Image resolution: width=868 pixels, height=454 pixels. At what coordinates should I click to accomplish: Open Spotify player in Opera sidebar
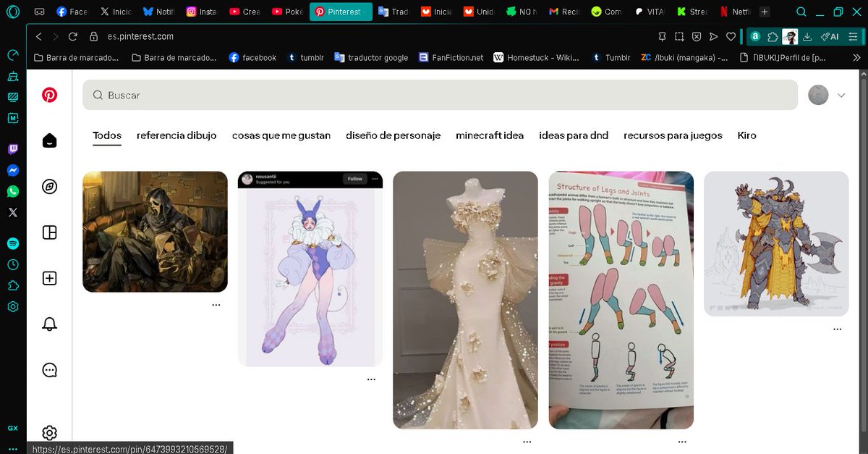[x=13, y=244]
